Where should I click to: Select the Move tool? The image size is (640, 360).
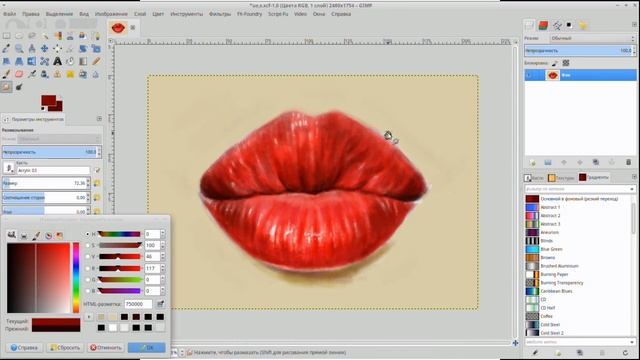click(x=44, y=49)
